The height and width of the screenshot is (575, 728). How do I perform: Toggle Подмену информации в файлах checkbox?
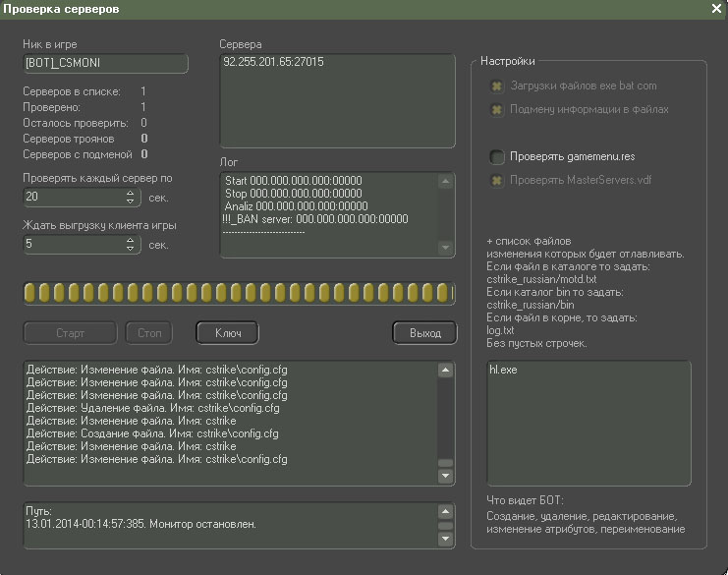[497, 110]
